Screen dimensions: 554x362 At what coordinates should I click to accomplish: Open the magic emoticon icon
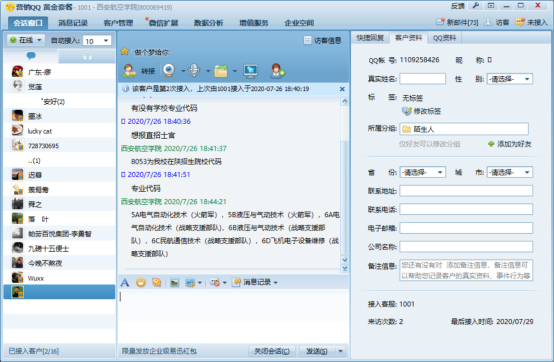point(156,282)
